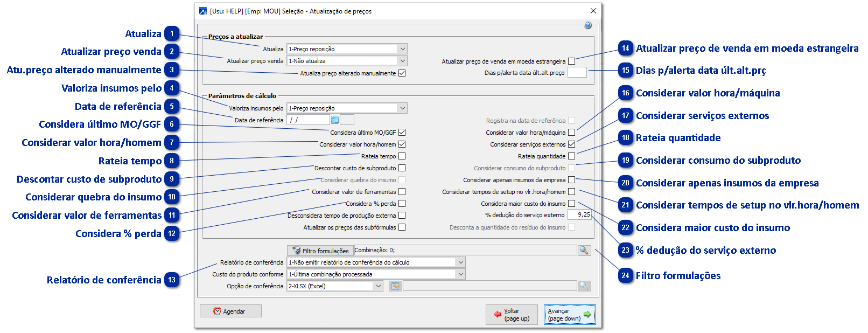Click the % dedução do serviço externo field
Image resolution: width=868 pixels, height=333 pixels.
pyautogui.click(x=579, y=215)
